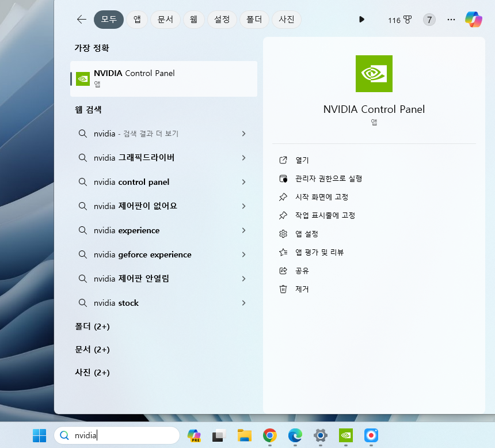Open Copilot PRE icon on taskbar
Viewport: 495px width, 448px height.
[194, 435]
